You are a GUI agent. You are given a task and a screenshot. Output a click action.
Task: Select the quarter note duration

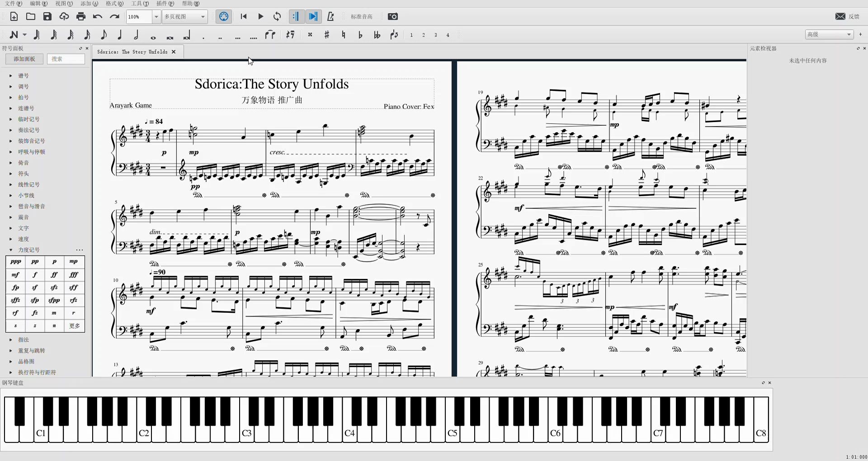(x=120, y=35)
